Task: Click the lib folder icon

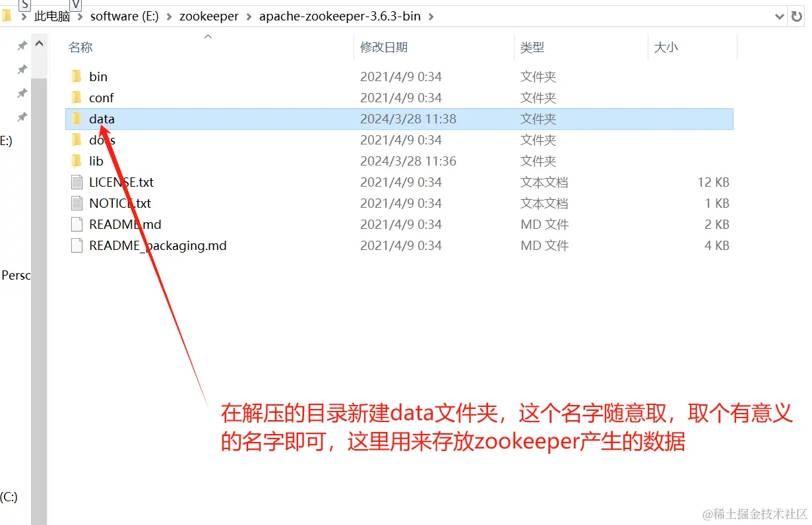Action: (x=76, y=161)
